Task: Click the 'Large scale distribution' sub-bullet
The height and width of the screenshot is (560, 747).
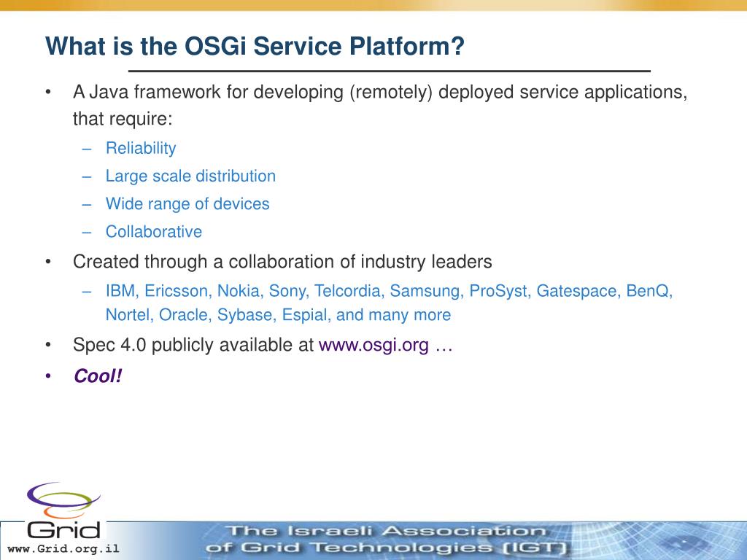Action: pos(190,176)
